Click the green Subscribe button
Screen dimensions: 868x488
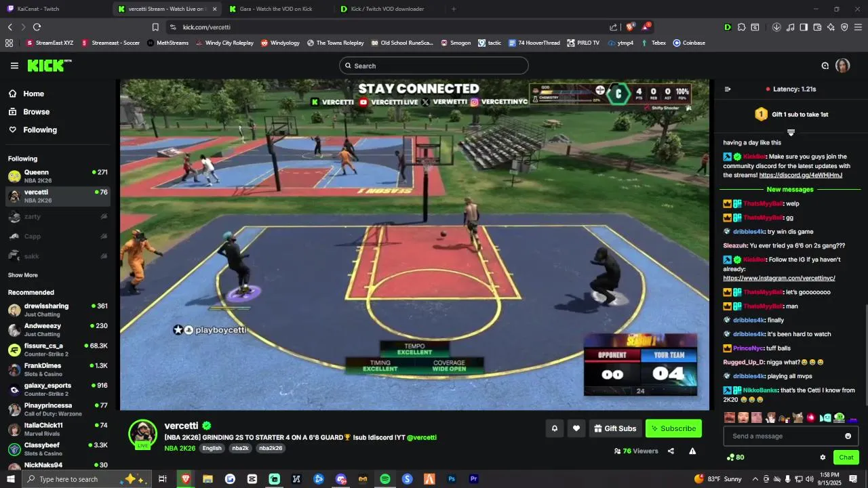click(x=673, y=428)
